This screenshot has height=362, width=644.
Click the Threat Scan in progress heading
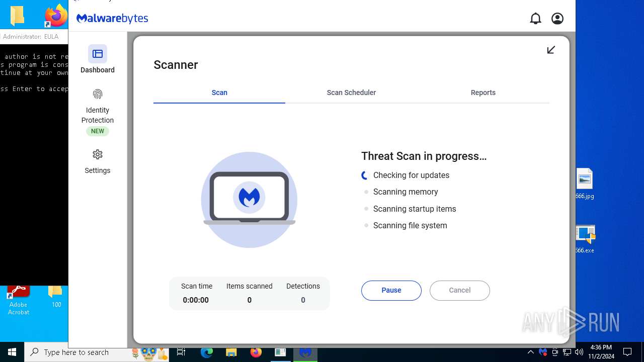[424, 156]
